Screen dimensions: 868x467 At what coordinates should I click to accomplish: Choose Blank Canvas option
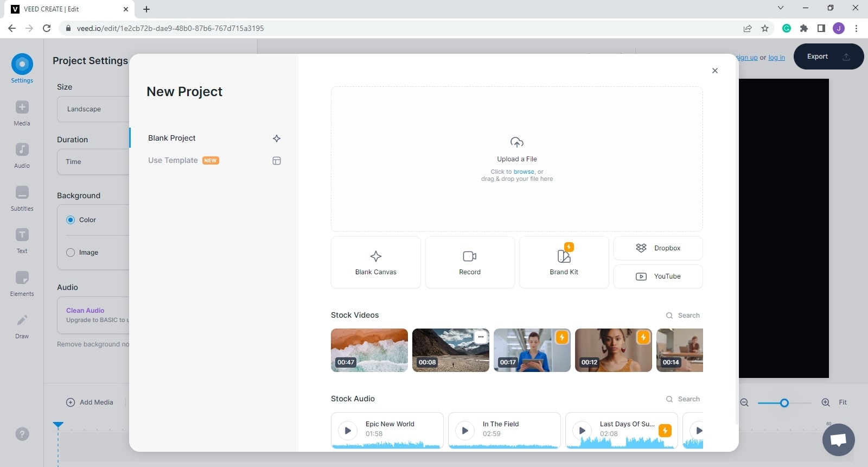click(x=376, y=262)
